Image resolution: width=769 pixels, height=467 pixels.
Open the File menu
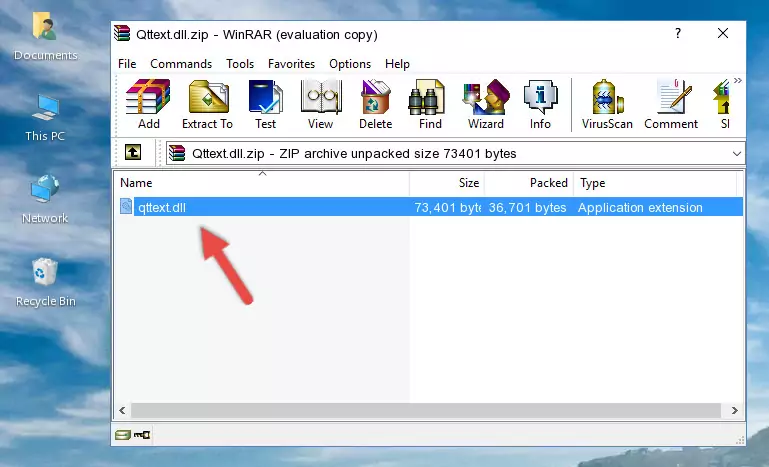click(x=127, y=64)
